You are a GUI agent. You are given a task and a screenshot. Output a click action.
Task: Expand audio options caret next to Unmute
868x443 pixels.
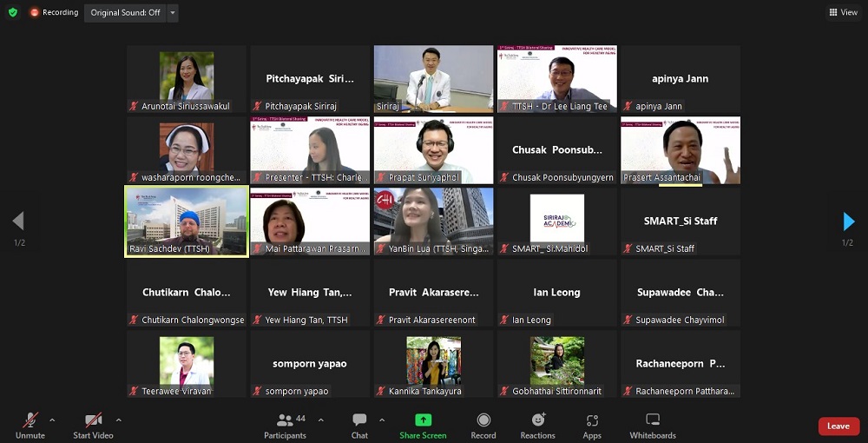pyautogui.click(x=52, y=420)
